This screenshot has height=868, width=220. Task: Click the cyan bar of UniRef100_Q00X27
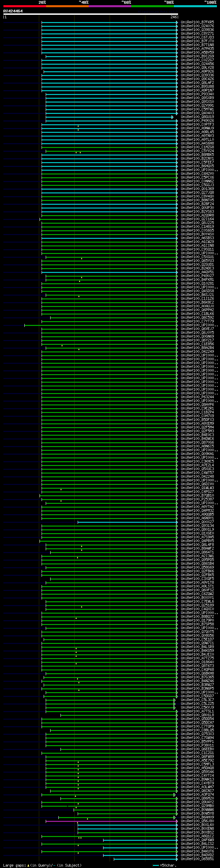(128, 522)
